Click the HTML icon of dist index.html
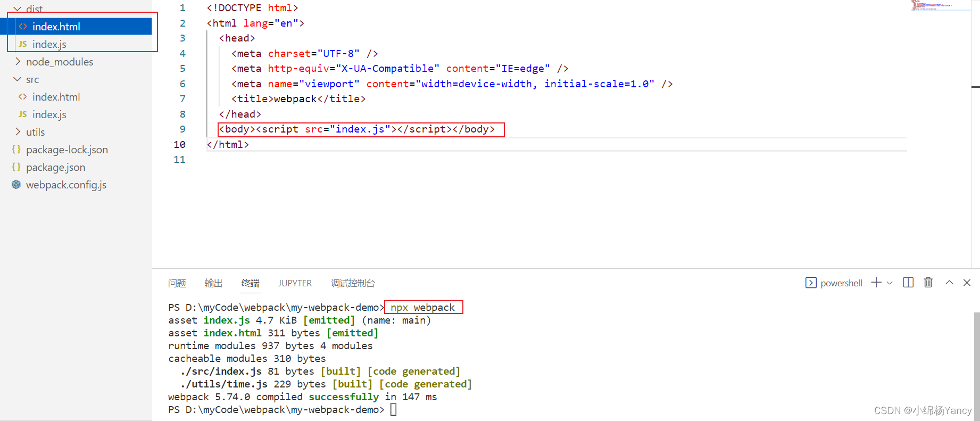The image size is (980, 421). pos(23,27)
